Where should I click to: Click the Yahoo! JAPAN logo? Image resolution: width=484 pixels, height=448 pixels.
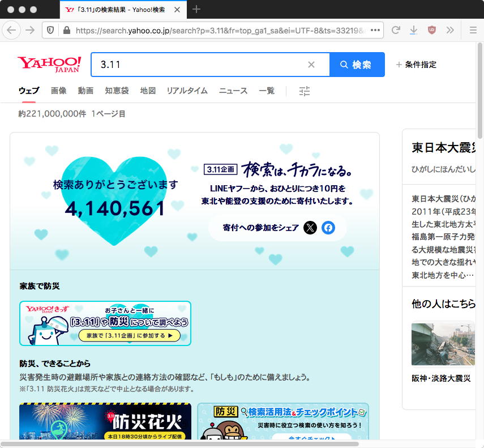[49, 64]
